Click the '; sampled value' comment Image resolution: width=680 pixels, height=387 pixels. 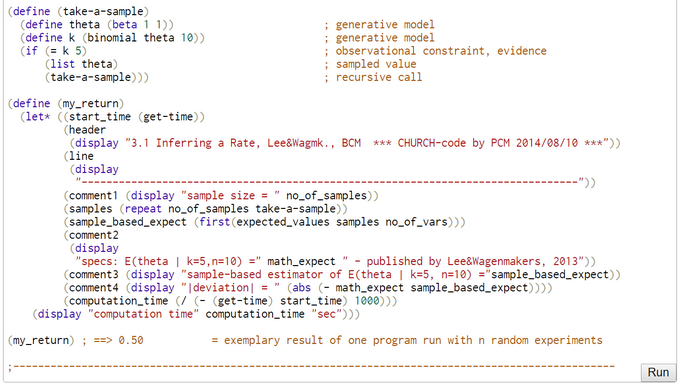[370, 64]
